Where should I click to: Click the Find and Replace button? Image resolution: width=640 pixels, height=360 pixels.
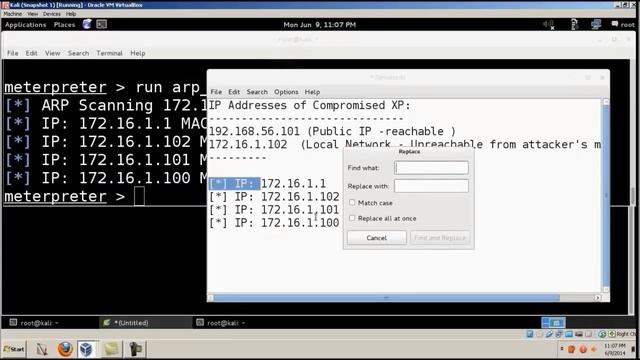click(440, 238)
